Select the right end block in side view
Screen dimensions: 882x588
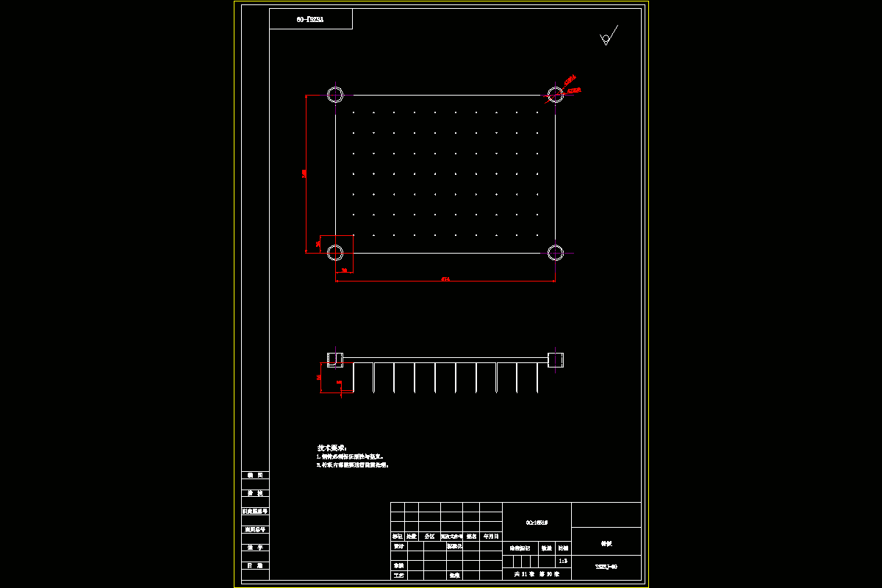[556, 359]
